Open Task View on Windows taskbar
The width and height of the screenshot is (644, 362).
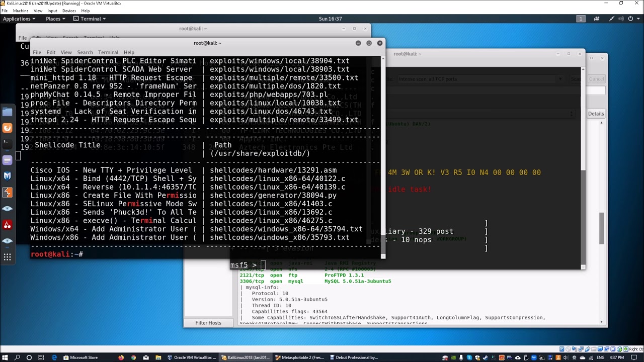point(42,357)
